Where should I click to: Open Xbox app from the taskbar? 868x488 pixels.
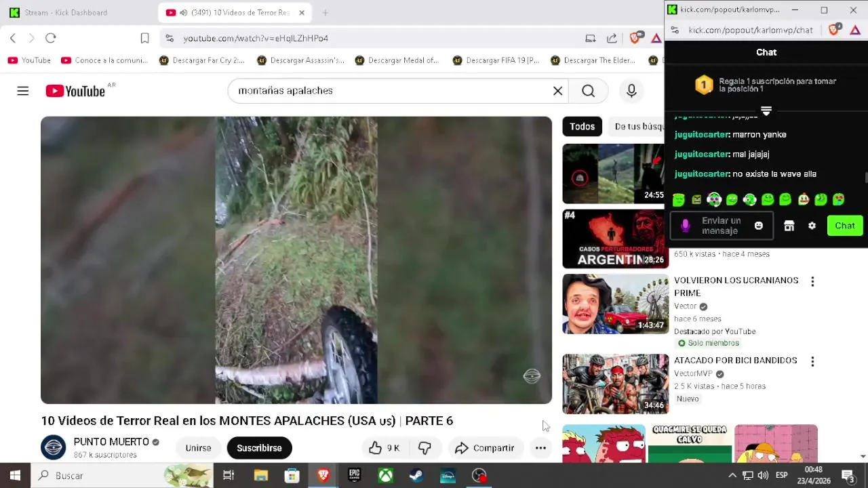[385, 476]
